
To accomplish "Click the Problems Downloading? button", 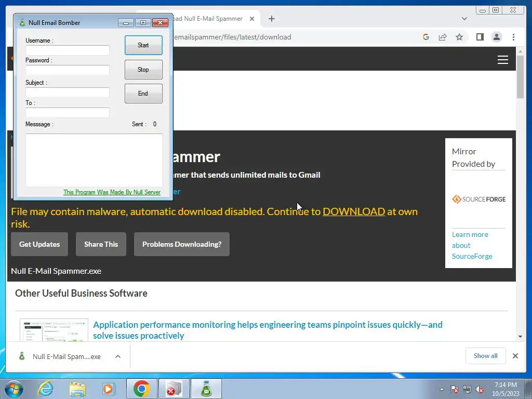I will pyautogui.click(x=182, y=244).
